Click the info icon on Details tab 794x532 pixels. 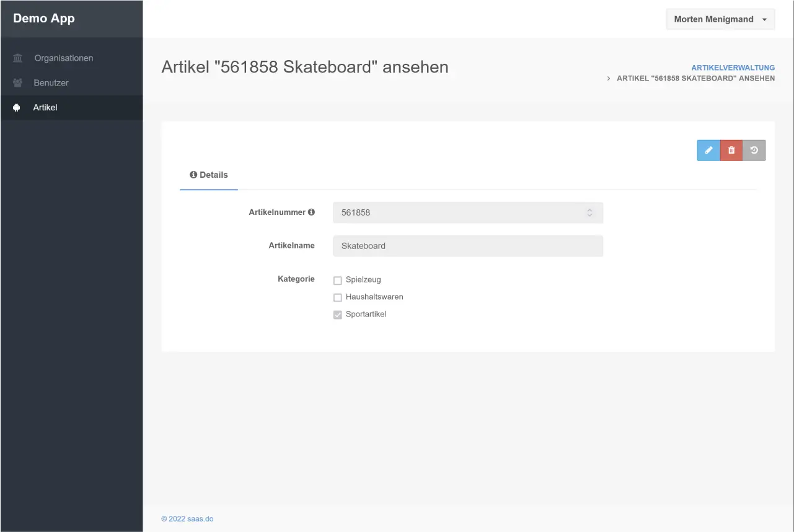coord(193,175)
